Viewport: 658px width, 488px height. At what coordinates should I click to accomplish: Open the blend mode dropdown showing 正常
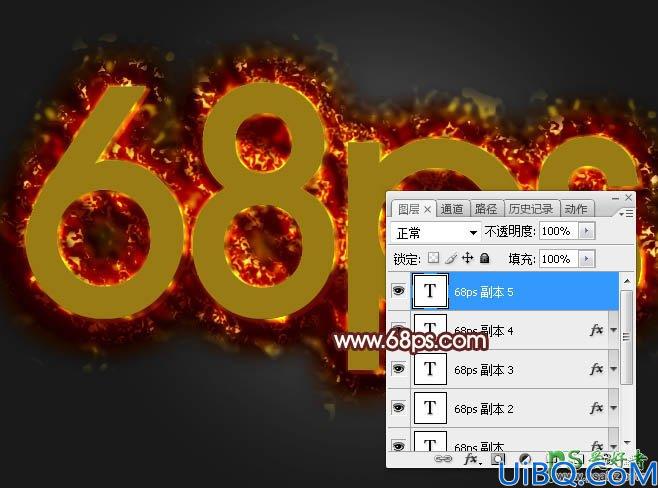point(436,232)
